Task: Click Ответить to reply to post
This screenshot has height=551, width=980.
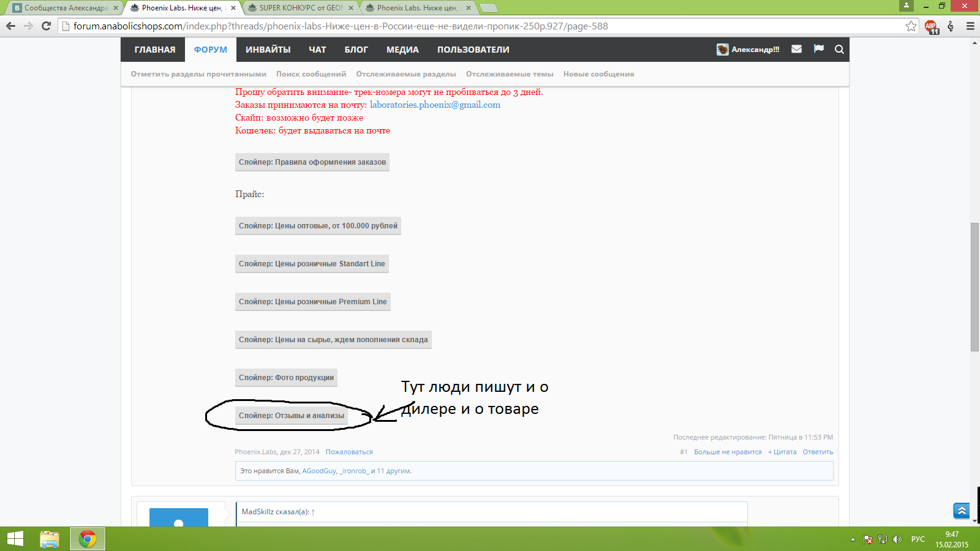Action: [x=818, y=452]
